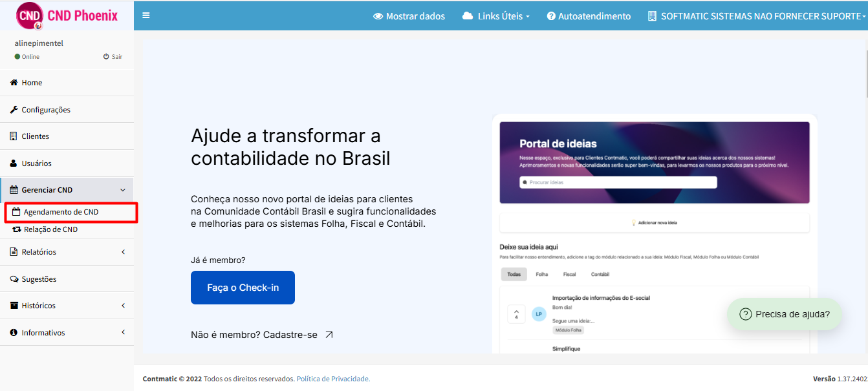Click the 'Ajude a transformar a contabilidade' heading
This screenshot has width=868, height=391.
click(290, 147)
